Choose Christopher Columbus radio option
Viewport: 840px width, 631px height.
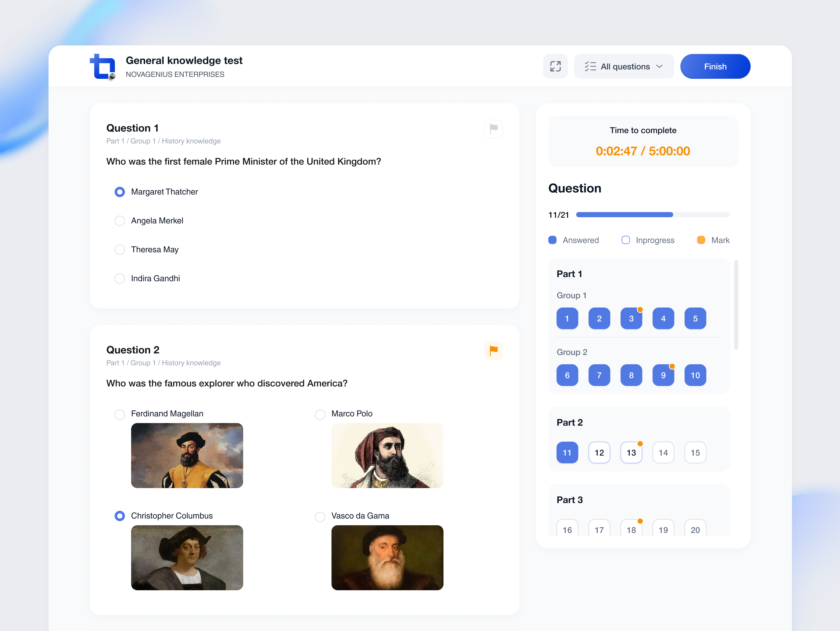(x=120, y=516)
